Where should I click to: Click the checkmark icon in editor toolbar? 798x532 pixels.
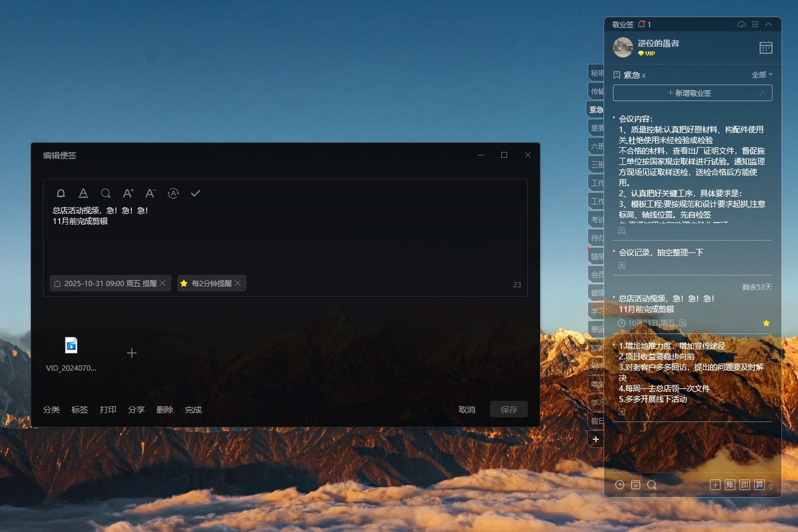pos(196,193)
